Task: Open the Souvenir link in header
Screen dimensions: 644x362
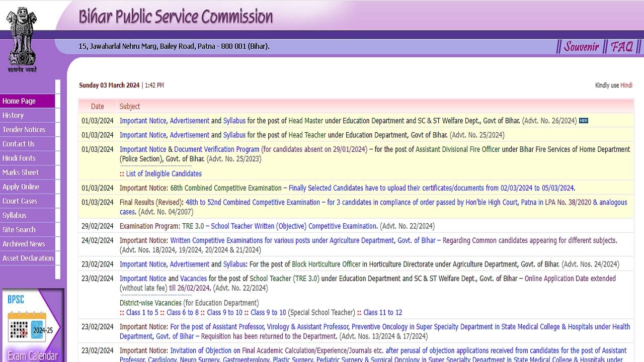Action: pyautogui.click(x=581, y=47)
